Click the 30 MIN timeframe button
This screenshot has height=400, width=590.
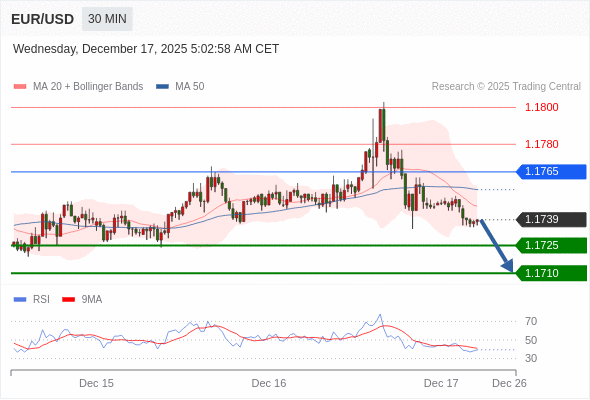coord(107,18)
